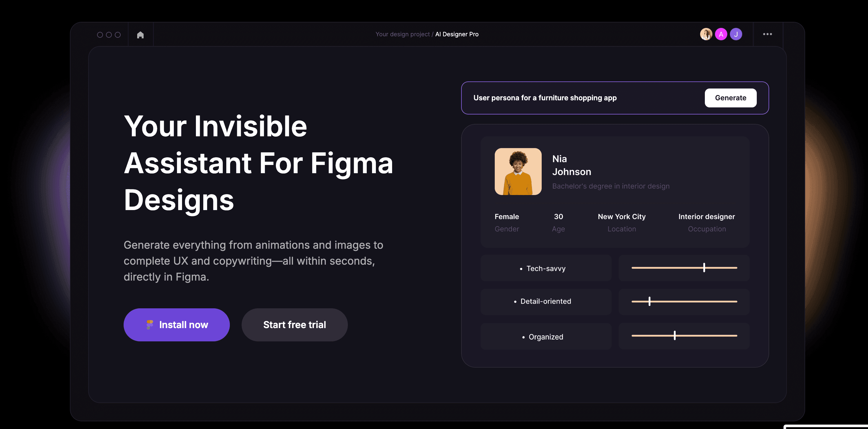This screenshot has height=429, width=868.
Task: Open the three-dot more options menu
Action: tap(767, 34)
